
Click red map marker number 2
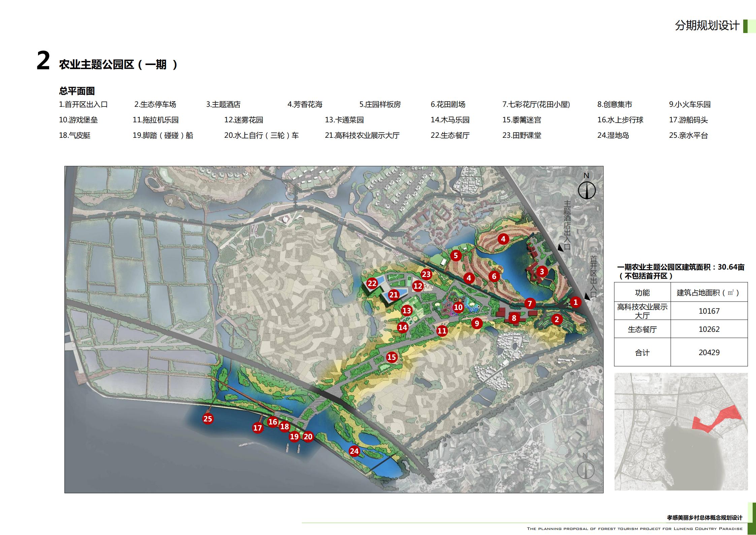(557, 319)
